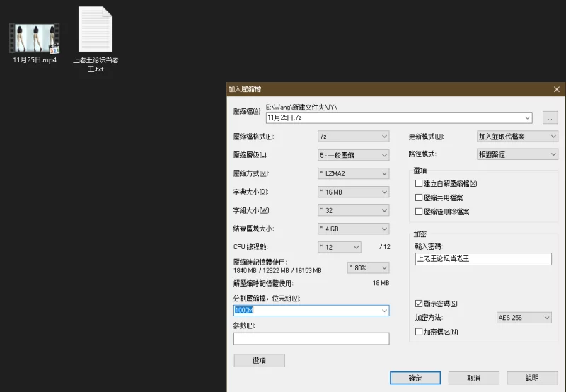This screenshot has height=392, width=566.
Task: Open the CPU 線程數 dropdown
Action: pyautogui.click(x=339, y=247)
